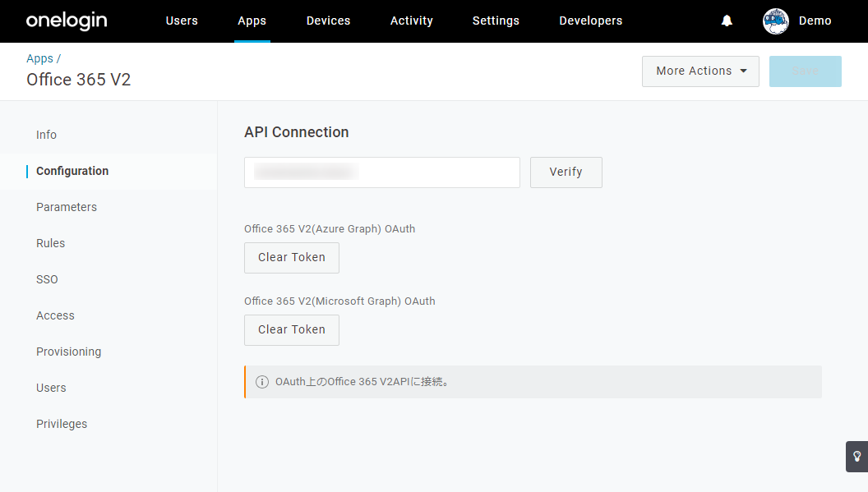The width and height of the screenshot is (868, 492).
Task: Clear the Azure Graph OAuth token
Action: coord(292,257)
